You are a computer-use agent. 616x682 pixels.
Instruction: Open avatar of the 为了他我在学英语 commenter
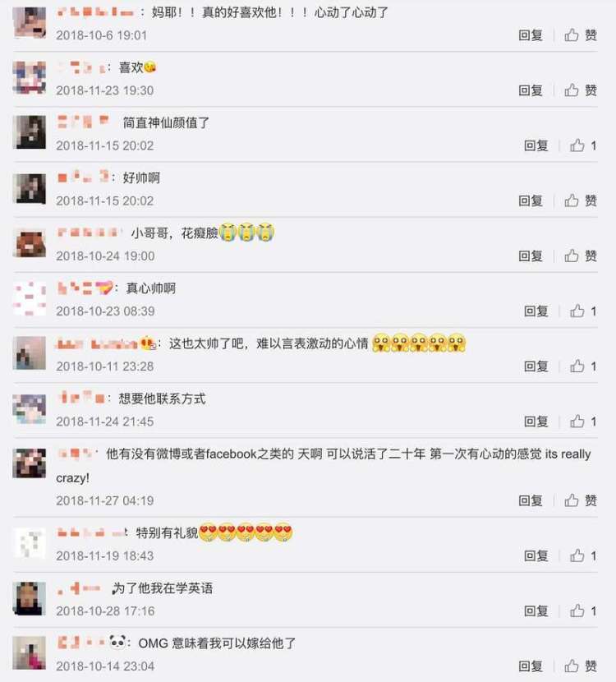click(29, 598)
